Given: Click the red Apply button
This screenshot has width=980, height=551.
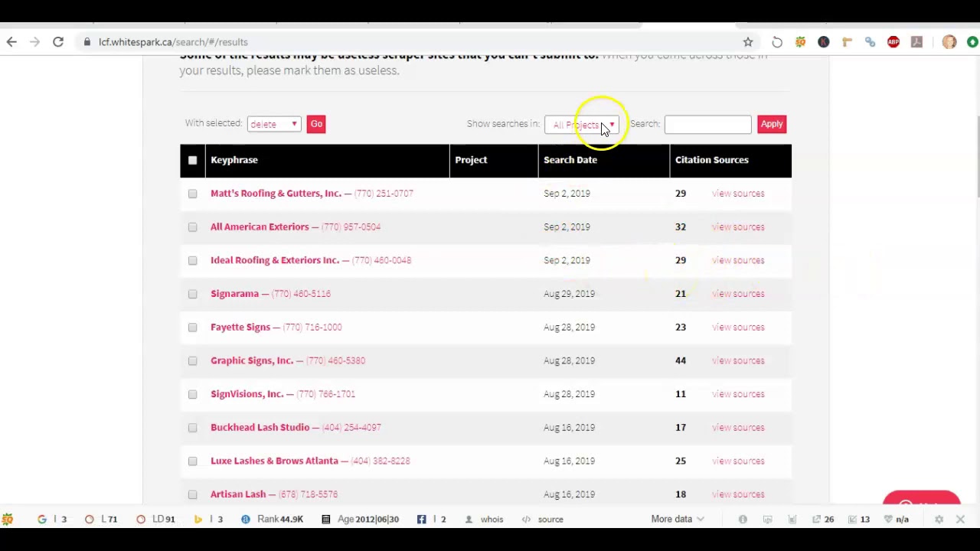Looking at the screenshot, I should [x=772, y=124].
